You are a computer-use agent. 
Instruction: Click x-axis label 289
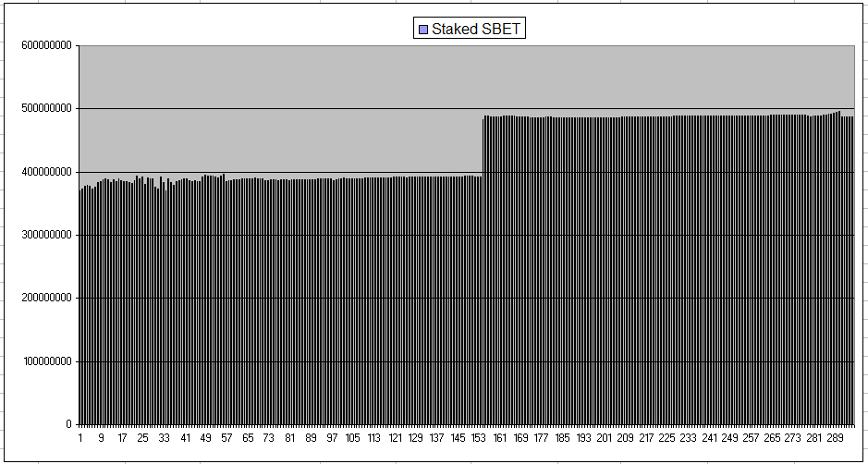[835, 438]
